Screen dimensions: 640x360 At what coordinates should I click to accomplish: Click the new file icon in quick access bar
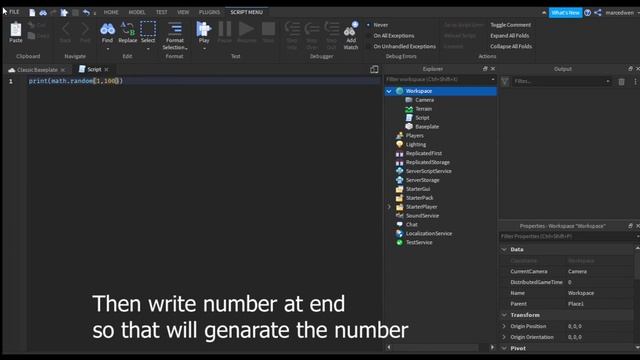[32, 13]
